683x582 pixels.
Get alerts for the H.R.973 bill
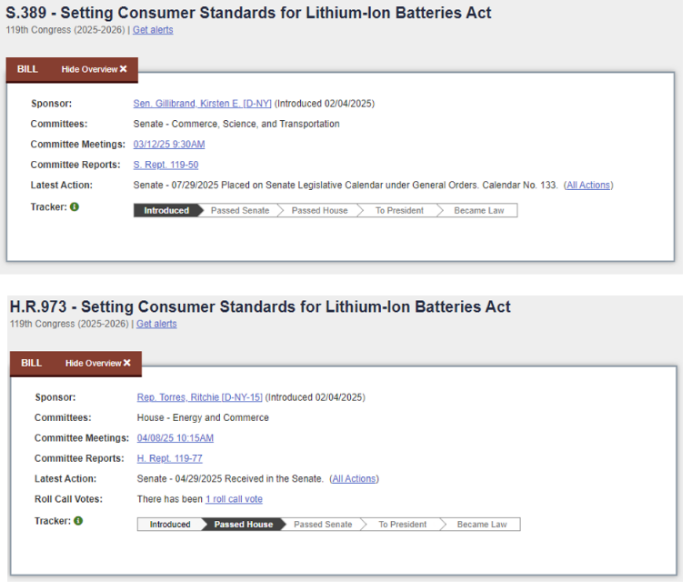tap(157, 324)
